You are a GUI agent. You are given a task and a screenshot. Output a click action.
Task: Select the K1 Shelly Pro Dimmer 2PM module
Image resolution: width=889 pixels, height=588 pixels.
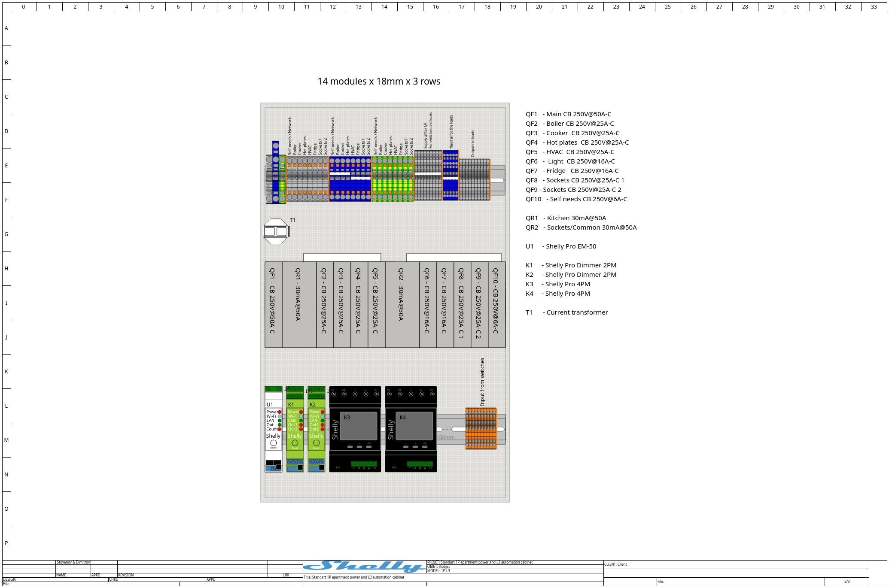(x=295, y=436)
